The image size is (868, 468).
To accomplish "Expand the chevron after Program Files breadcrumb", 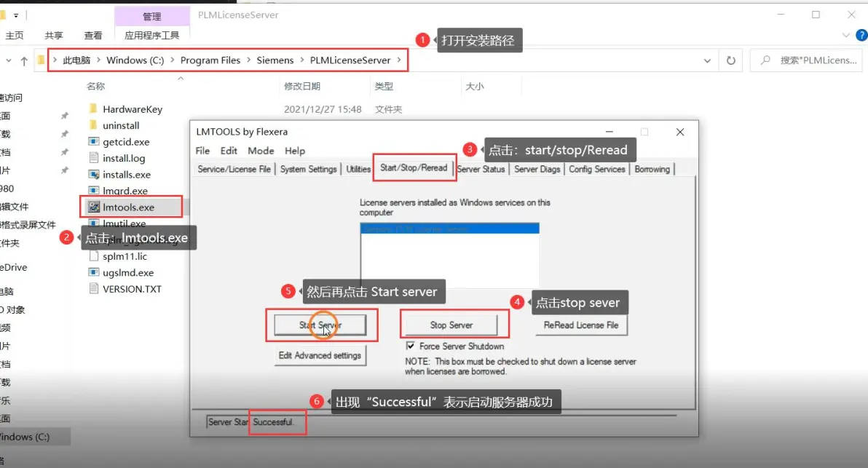I will coord(248,60).
